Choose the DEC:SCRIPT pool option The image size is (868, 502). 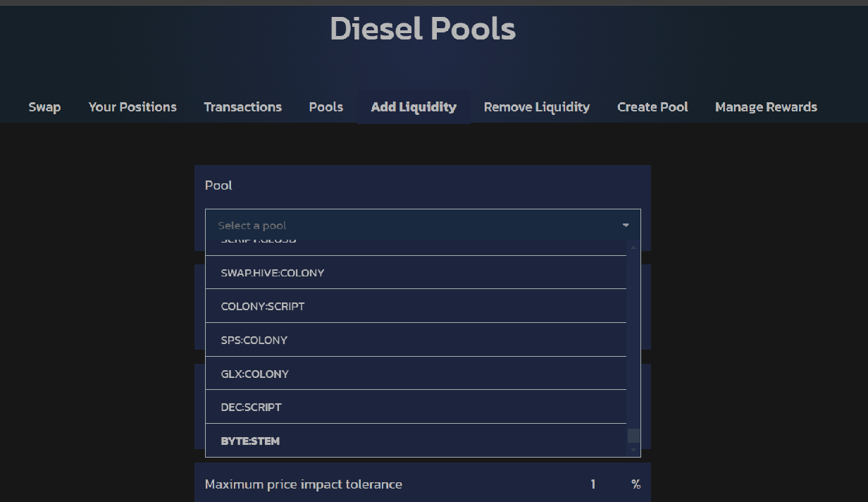pos(416,408)
